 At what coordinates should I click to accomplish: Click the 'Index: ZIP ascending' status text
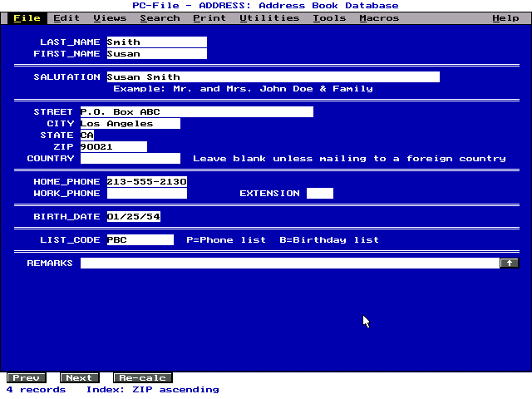153,390
